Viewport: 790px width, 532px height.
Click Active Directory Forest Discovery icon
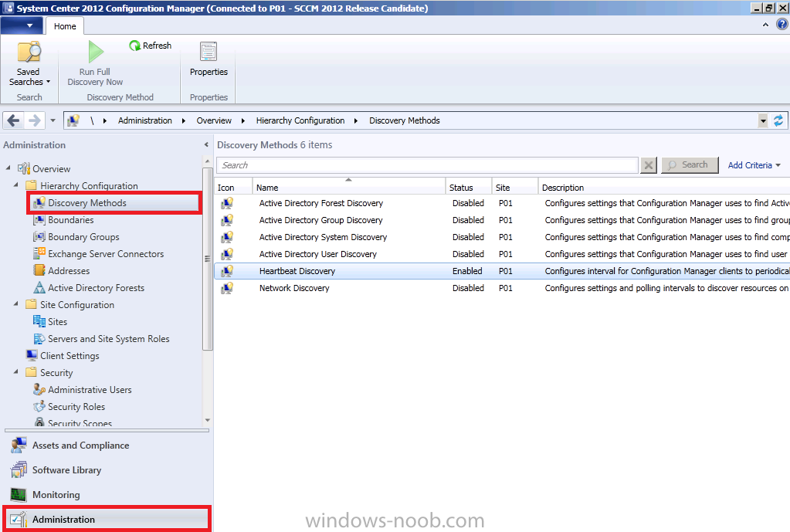[227, 203]
